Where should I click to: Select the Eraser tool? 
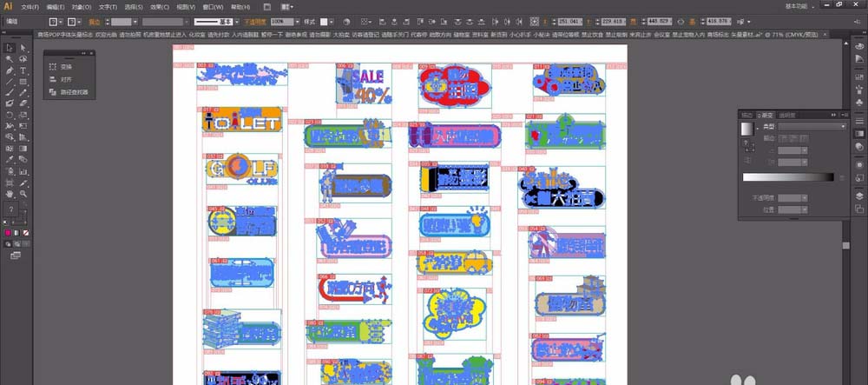[x=23, y=103]
